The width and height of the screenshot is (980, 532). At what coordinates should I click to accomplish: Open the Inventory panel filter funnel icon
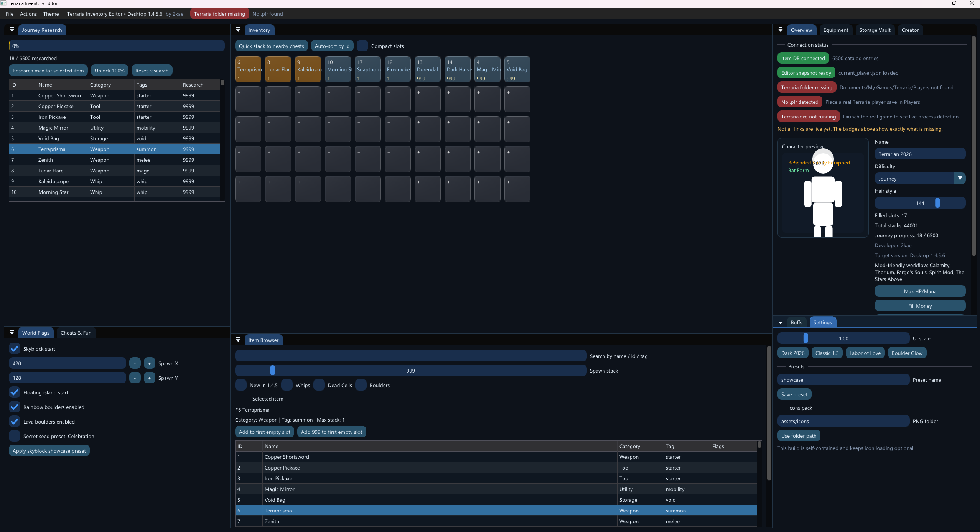(238, 30)
